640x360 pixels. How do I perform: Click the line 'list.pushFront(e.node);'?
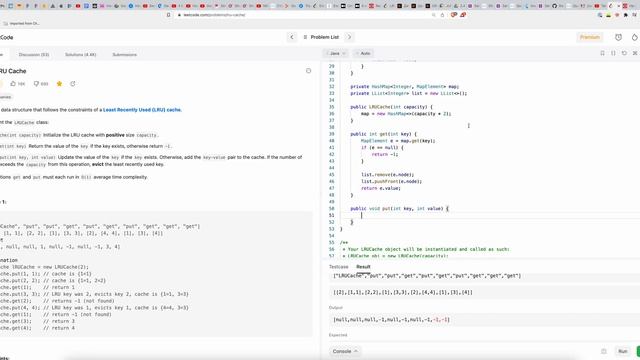click(391, 182)
